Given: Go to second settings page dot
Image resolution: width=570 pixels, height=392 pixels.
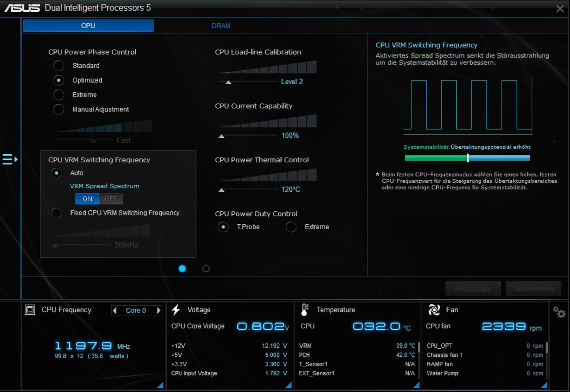Looking at the screenshot, I should coord(206,268).
